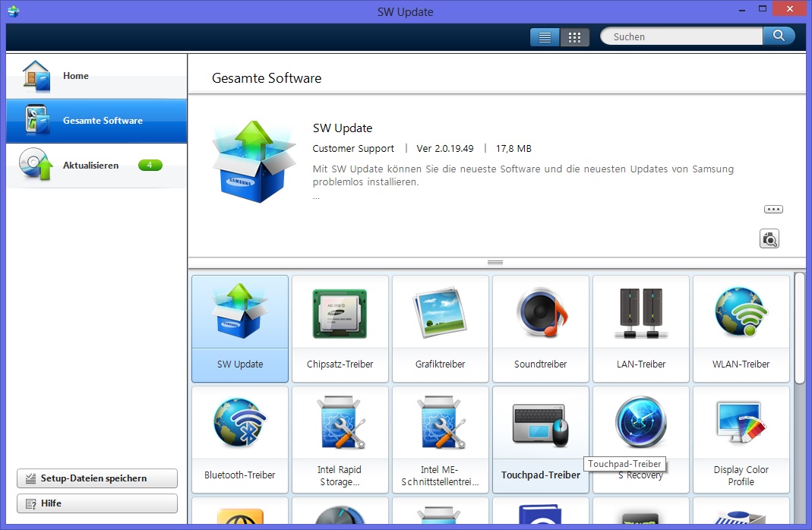Click the Gesamte Software heading
Image resolution: width=812 pixels, height=530 pixels.
pos(267,78)
